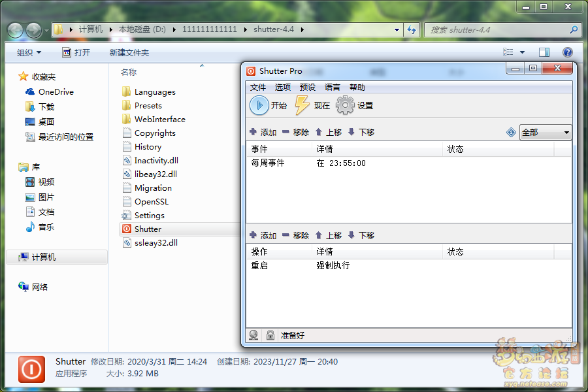Select the WebInterface folder
Image resolution: width=588 pixels, height=392 pixels.
(154, 120)
